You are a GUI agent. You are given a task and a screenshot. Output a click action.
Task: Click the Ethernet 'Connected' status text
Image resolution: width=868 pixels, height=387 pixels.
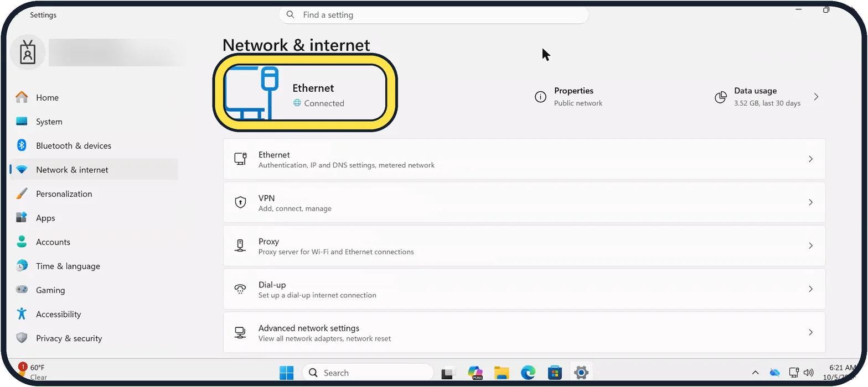[324, 103]
